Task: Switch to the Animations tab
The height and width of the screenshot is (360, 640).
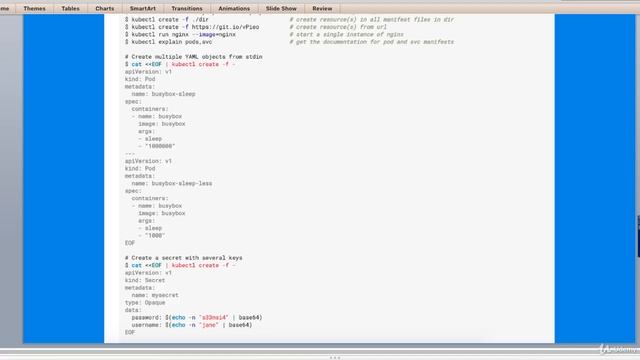Action: pos(234,8)
